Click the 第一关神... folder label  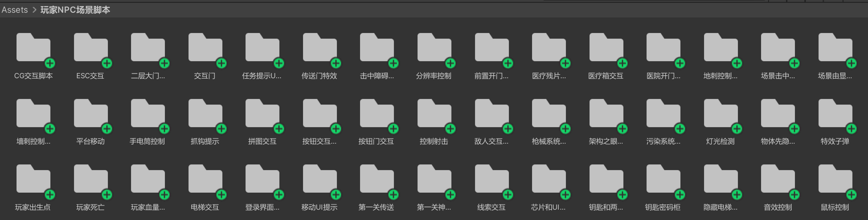[434, 207]
